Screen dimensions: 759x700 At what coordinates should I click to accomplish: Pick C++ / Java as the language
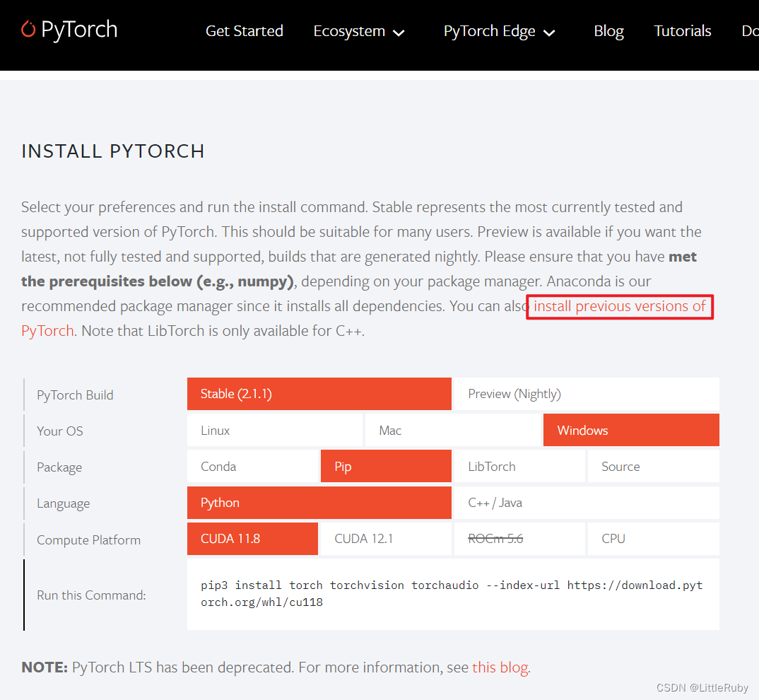587,502
